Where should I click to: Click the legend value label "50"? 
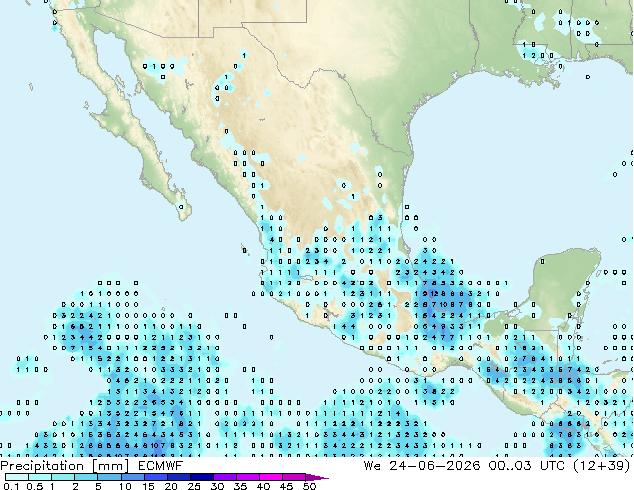tap(309, 486)
